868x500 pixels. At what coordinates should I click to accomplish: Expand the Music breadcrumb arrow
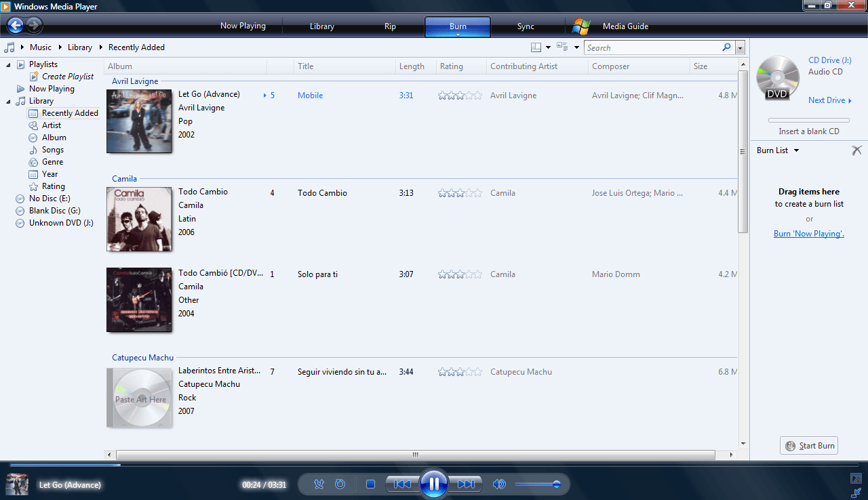tap(60, 47)
